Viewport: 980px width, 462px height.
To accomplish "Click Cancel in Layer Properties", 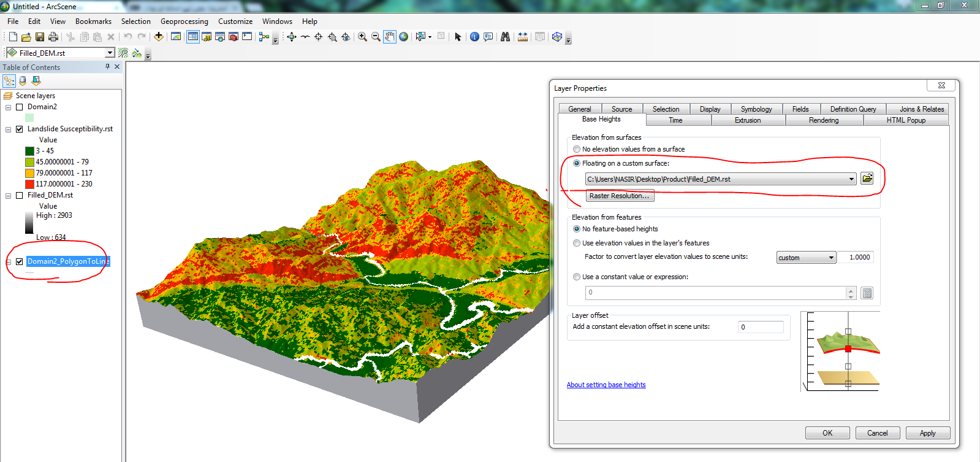I will 877,433.
